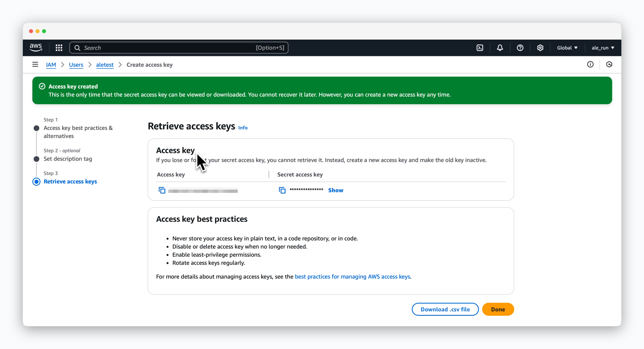The height and width of the screenshot is (349, 644).
Task: Open the notifications bell
Action: click(x=500, y=48)
